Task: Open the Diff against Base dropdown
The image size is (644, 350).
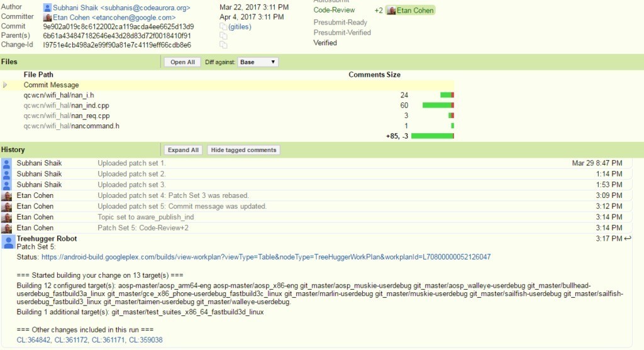Action: coord(258,62)
